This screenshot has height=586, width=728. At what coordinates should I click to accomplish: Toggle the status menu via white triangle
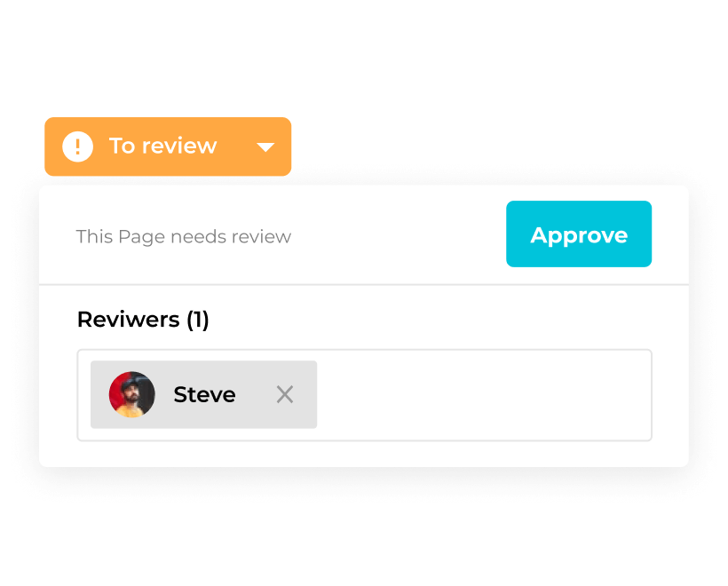click(x=265, y=147)
